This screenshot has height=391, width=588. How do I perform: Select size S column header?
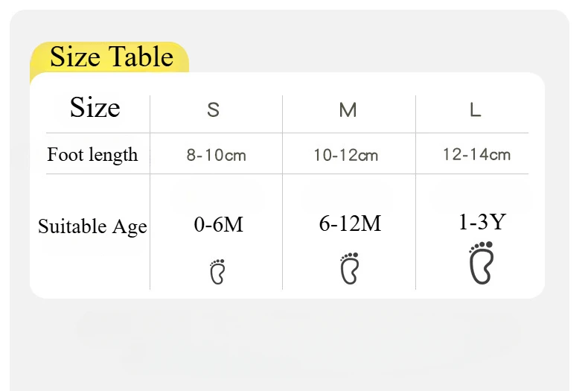214,110
